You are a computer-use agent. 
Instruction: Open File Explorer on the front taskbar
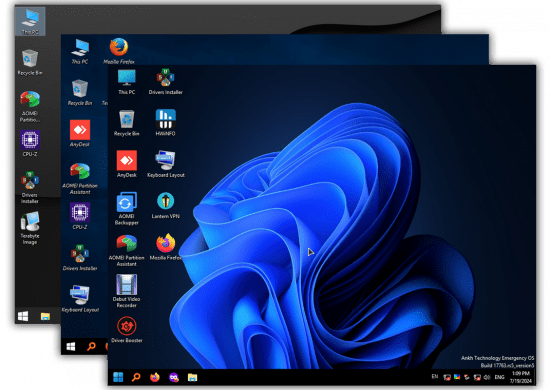(192, 377)
